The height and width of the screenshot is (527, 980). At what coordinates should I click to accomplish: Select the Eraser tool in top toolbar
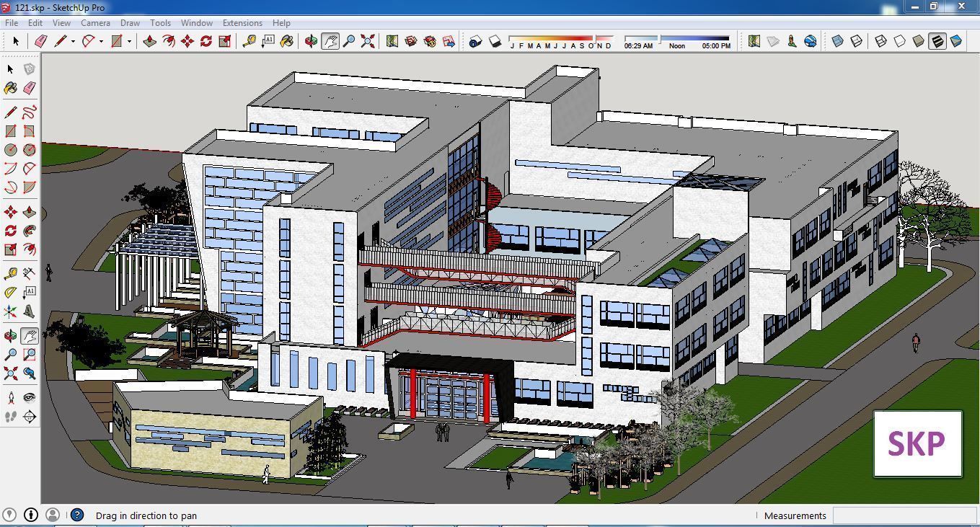pyautogui.click(x=40, y=41)
